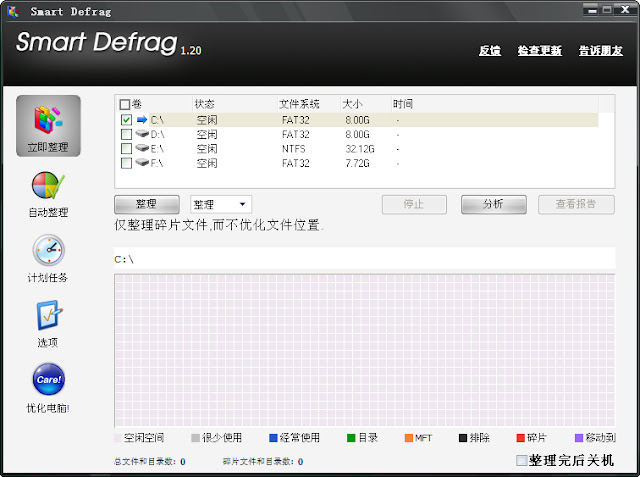This screenshot has width=640, height=477.
Task: Open the 整理 defrag mode dropdown
Action: tap(221, 204)
